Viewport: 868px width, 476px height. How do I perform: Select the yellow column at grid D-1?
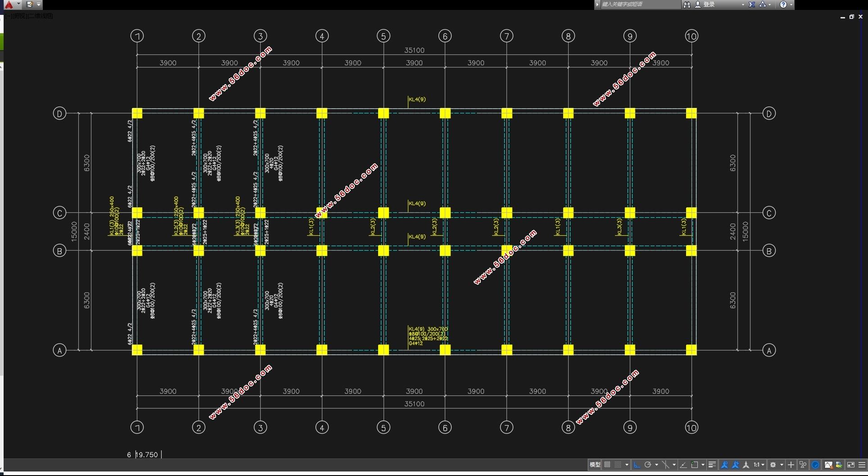[x=137, y=113]
